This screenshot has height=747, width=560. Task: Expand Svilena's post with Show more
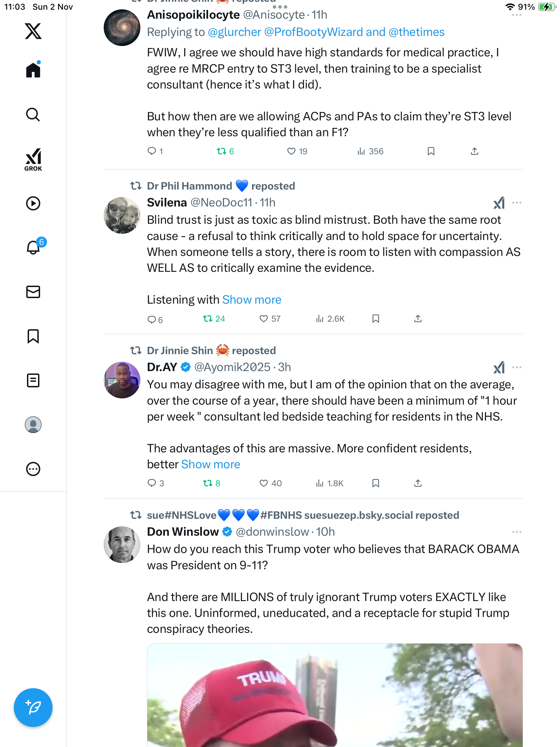252,300
